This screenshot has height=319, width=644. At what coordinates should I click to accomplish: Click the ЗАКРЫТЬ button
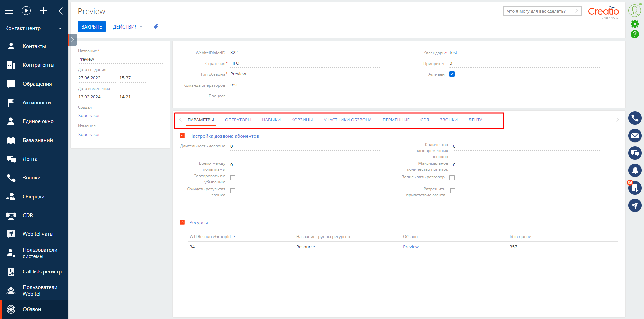(92, 26)
